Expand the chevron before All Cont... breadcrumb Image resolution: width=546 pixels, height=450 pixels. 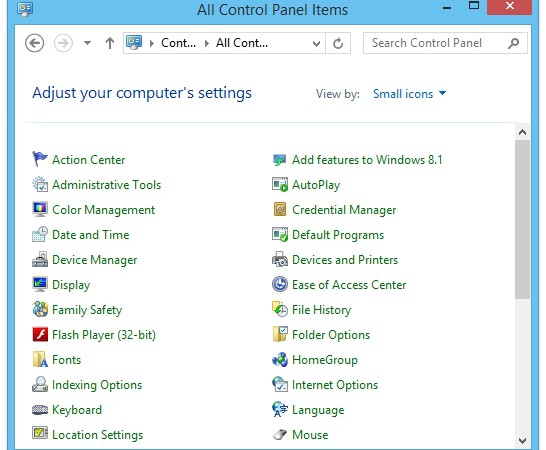[x=207, y=44]
